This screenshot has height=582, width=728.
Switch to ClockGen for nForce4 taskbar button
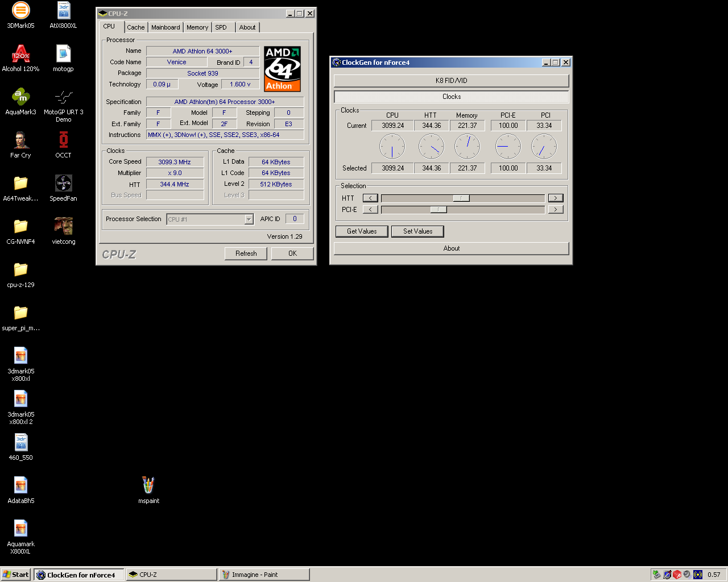tap(78, 575)
